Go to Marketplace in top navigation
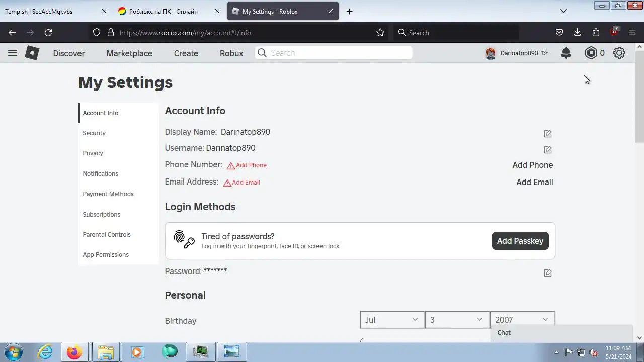 point(129,53)
